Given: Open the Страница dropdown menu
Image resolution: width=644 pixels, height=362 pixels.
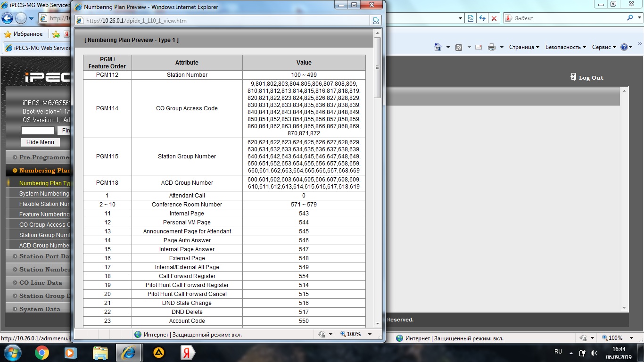Looking at the screenshot, I should point(524,47).
